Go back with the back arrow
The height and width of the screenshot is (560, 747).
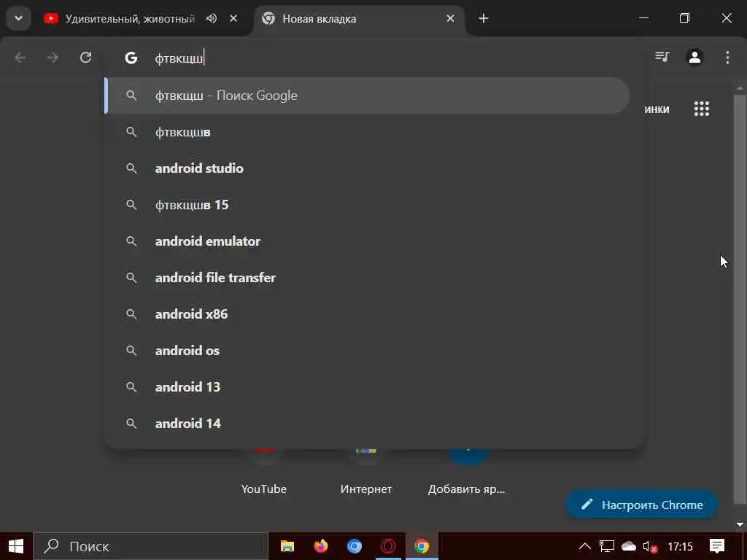[20, 58]
